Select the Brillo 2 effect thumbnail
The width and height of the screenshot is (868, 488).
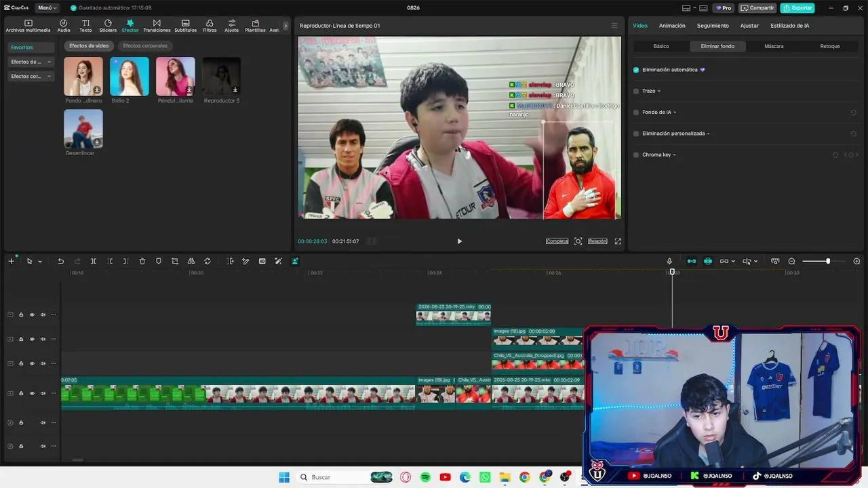[129, 76]
